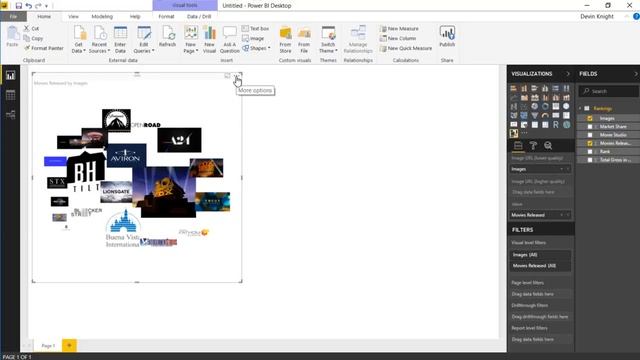Open the Format paint roller pane

533,146
